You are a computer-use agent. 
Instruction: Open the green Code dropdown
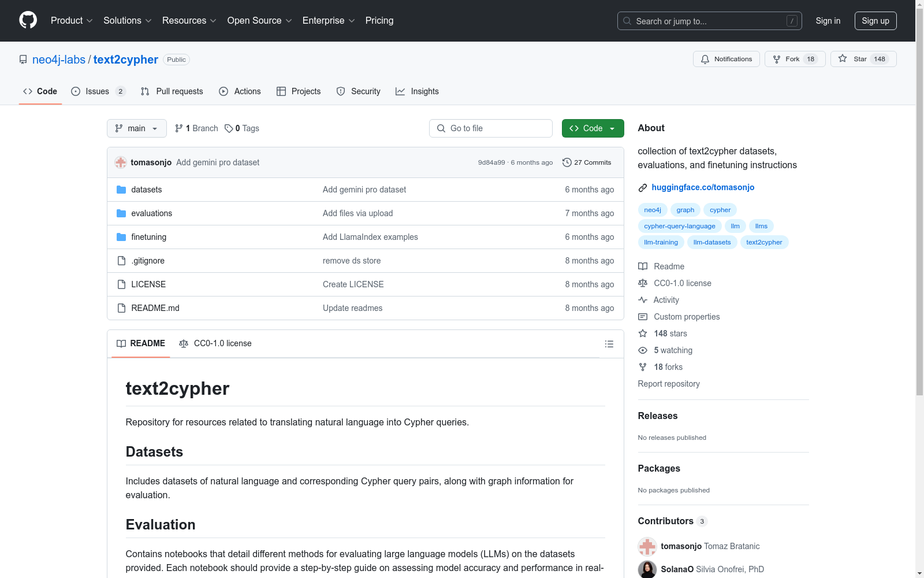[x=593, y=128]
